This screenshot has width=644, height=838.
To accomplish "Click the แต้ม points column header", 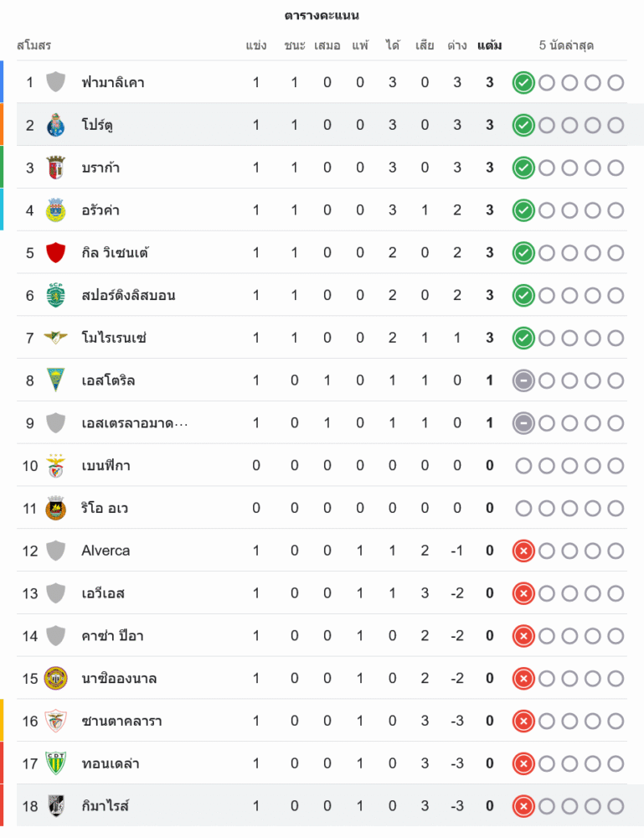I will (x=490, y=45).
